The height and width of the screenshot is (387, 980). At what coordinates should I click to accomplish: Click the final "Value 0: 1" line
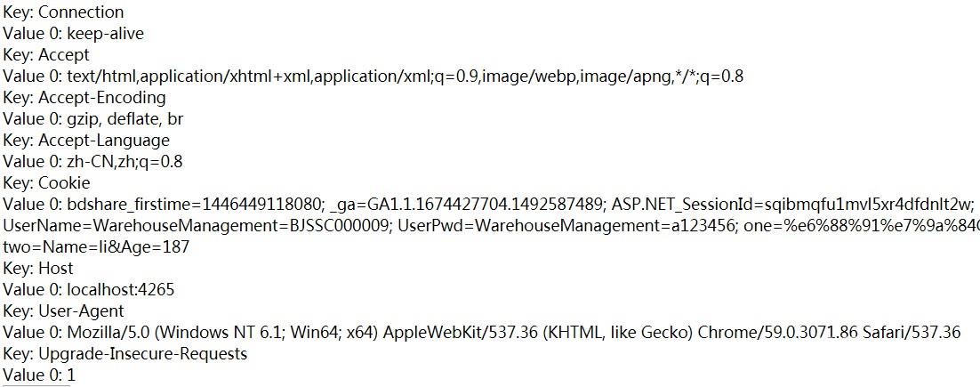[39, 375]
